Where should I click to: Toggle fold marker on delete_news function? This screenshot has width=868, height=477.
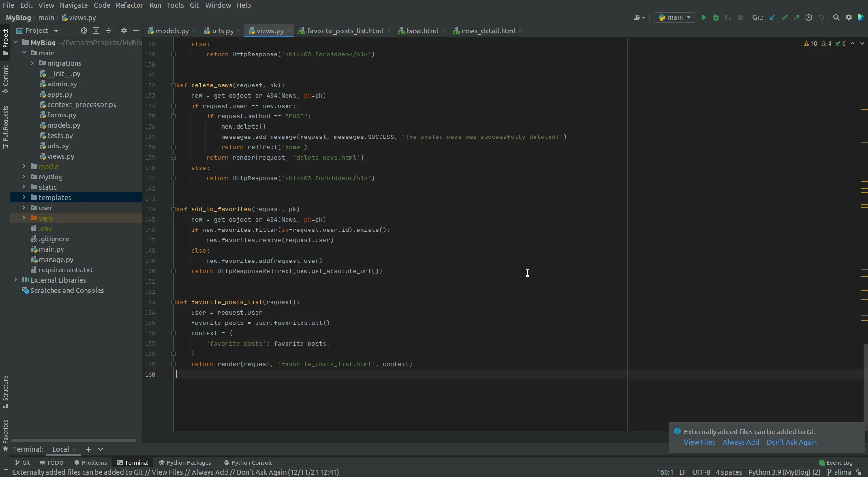(x=173, y=85)
